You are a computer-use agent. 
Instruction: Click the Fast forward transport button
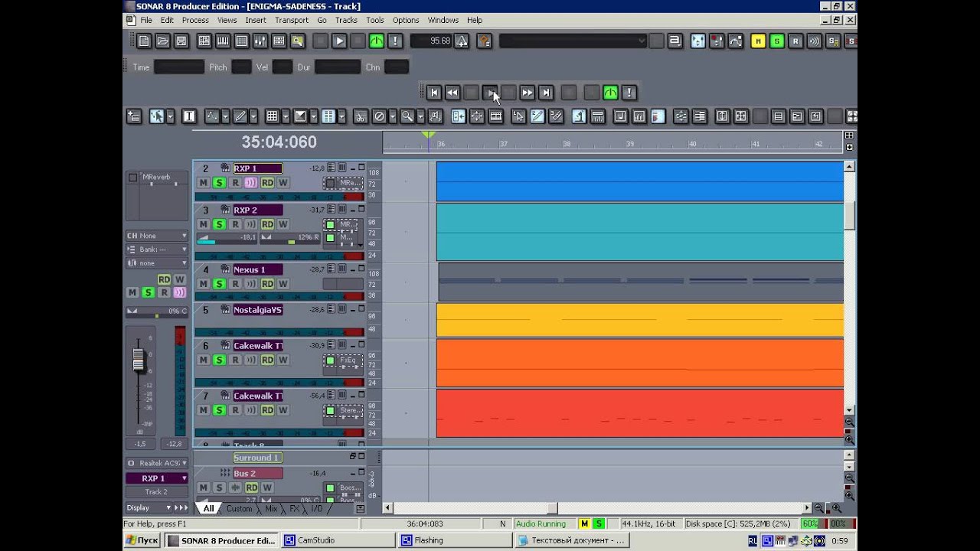[x=527, y=93]
